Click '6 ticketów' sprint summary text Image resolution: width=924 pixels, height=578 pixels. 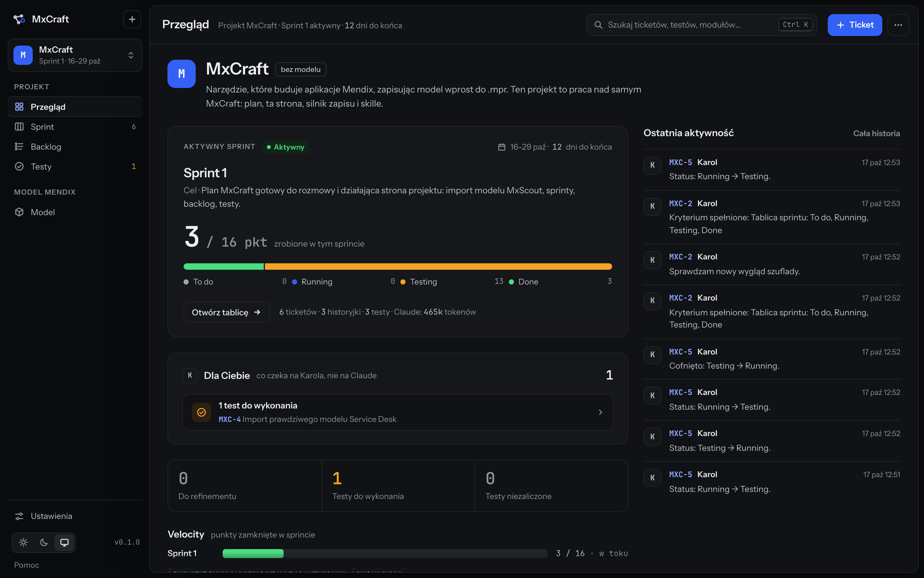point(298,312)
